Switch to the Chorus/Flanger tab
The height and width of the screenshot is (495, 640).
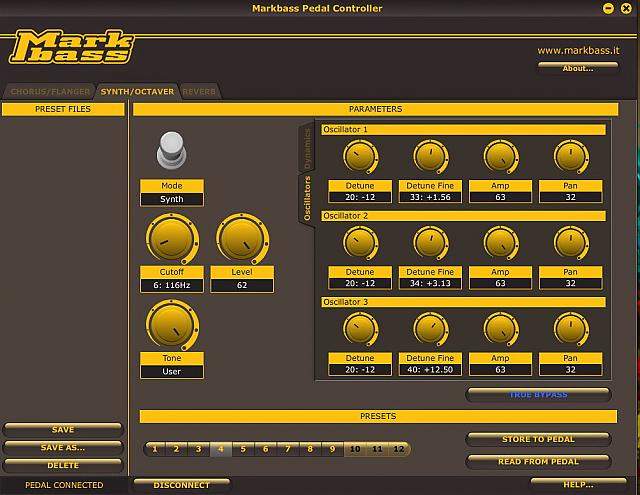tap(50, 91)
